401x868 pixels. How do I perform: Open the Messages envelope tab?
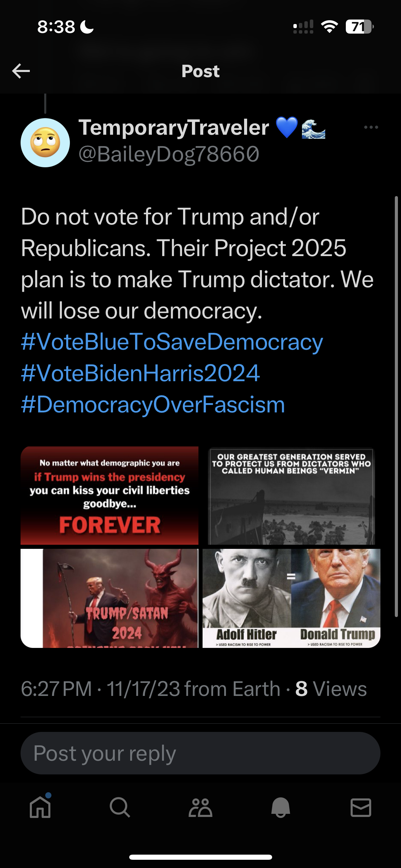tap(361, 807)
